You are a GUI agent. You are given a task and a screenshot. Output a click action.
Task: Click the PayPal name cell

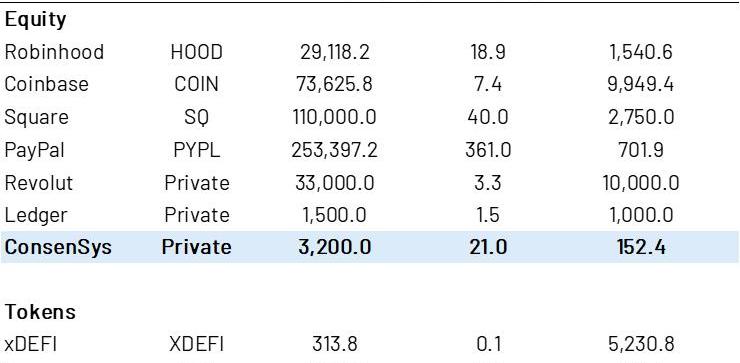click(x=34, y=150)
